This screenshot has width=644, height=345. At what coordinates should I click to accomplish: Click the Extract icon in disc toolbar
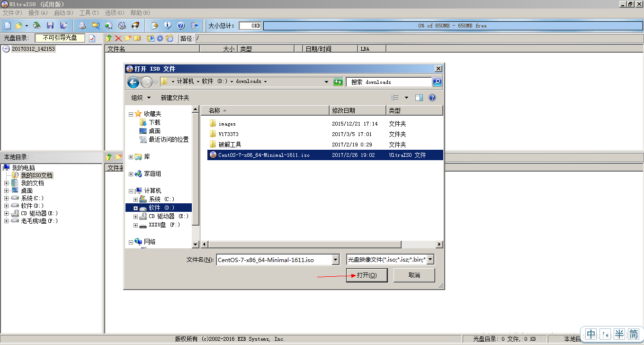coord(151,38)
